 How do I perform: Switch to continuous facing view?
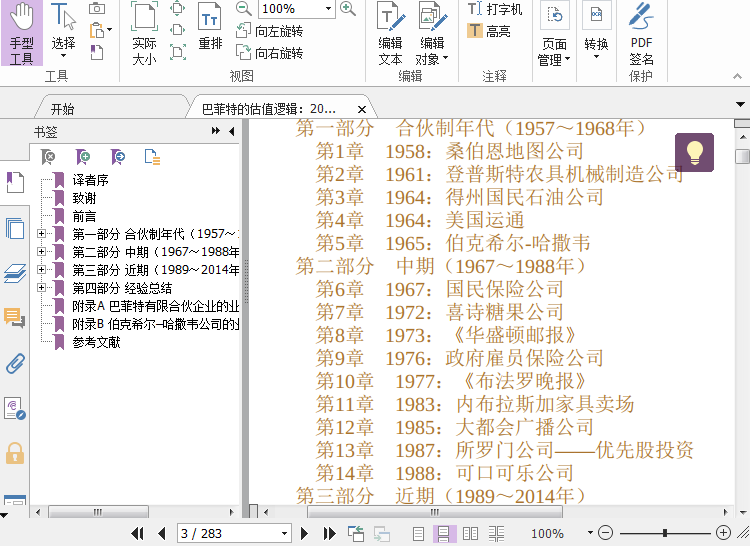496,534
